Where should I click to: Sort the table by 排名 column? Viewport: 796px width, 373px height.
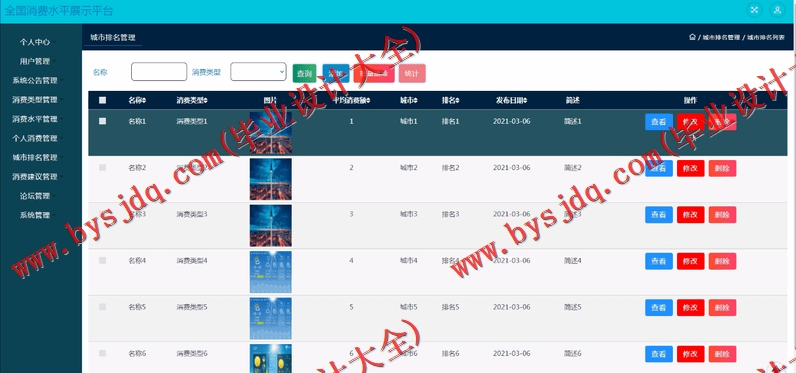[450, 100]
